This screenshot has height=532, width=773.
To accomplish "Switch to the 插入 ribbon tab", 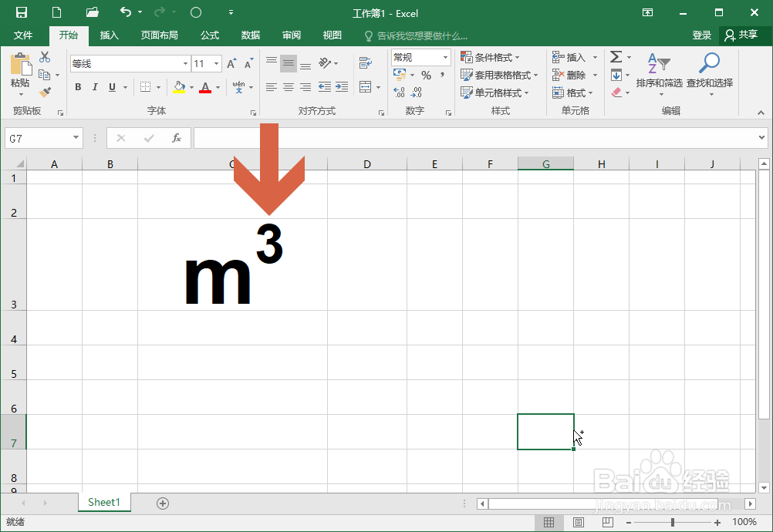I will (x=109, y=35).
